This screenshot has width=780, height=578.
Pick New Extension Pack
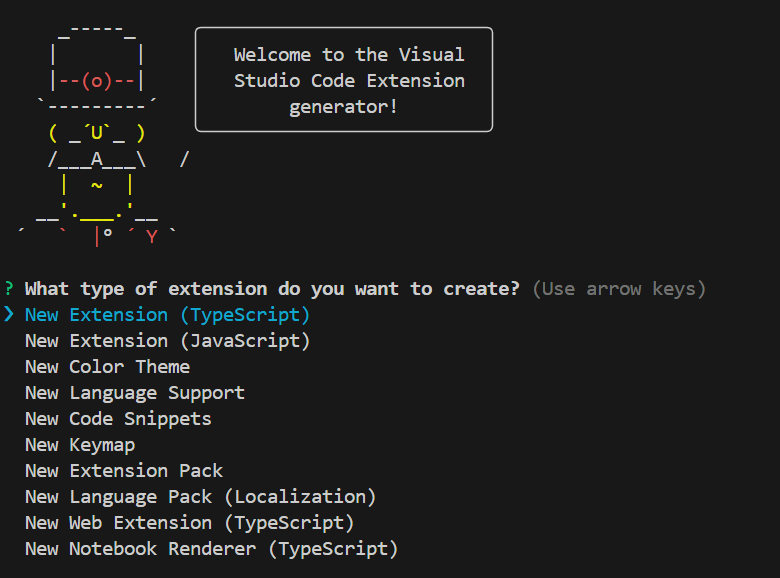[x=124, y=471]
